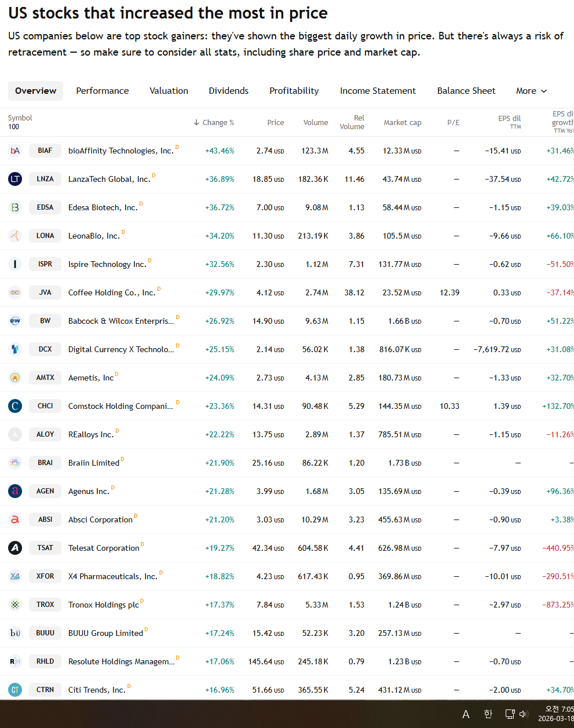The height and width of the screenshot is (728, 574).
Task: Toggle the taskbar A input mode icon
Action: 466,714
